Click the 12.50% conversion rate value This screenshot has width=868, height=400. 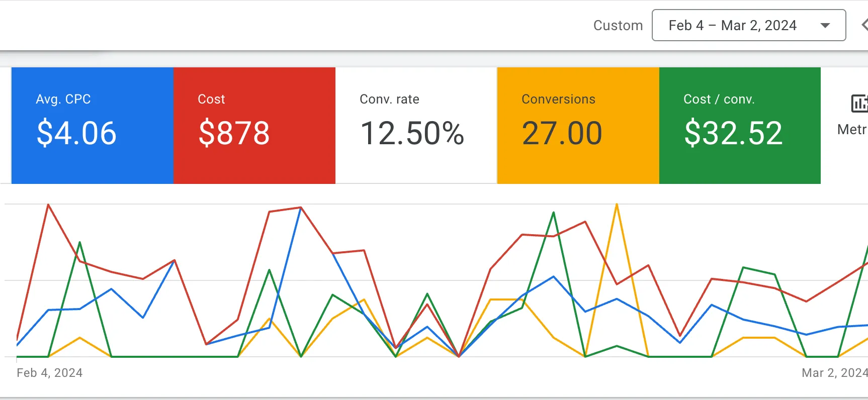click(412, 133)
